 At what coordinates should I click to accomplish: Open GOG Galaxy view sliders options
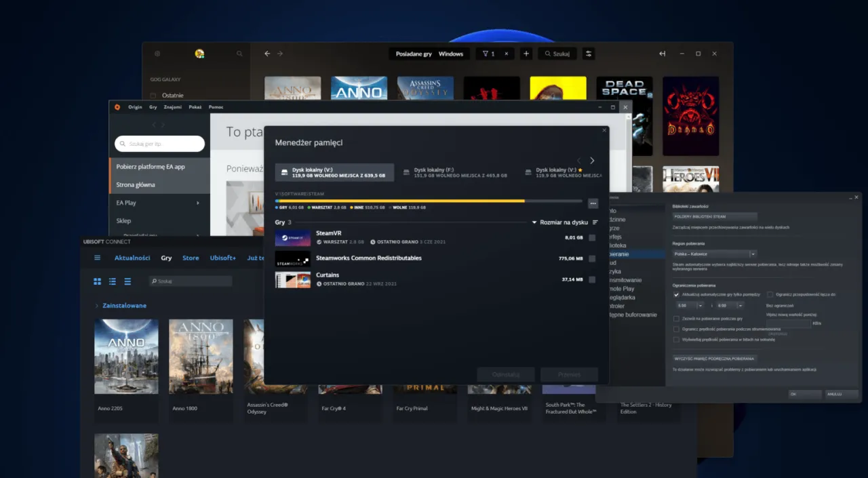589,54
